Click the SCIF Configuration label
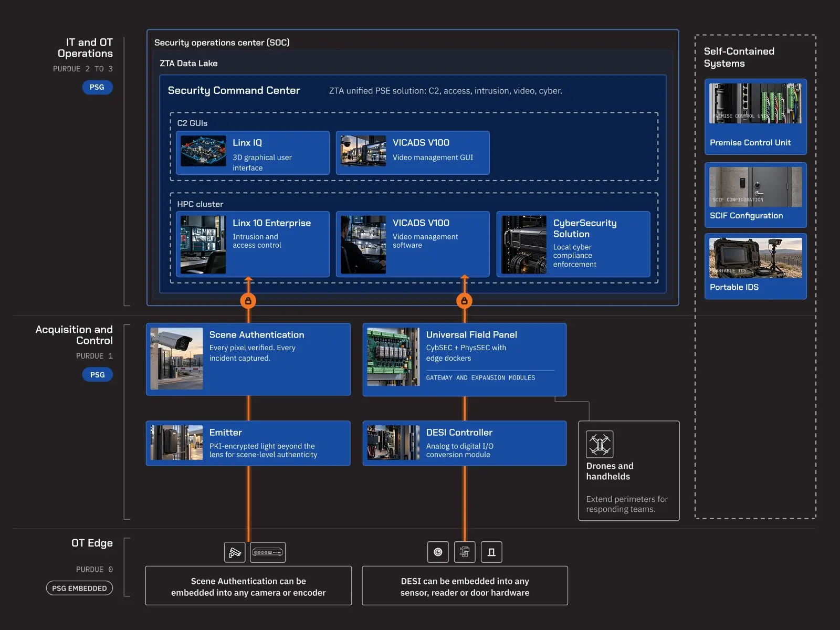The height and width of the screenshot is (630, 840). 747,216
